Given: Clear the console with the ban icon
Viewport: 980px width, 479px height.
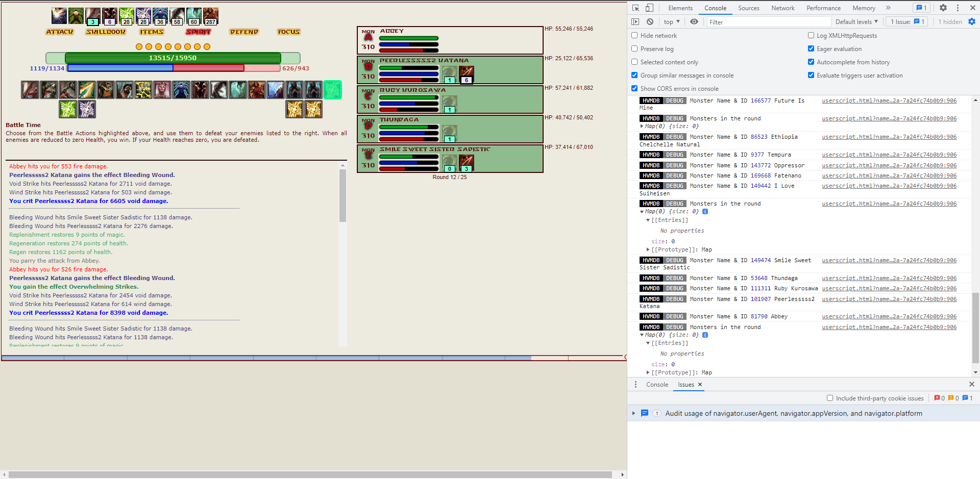Looking at the screenshot, I should pos(650,21).
